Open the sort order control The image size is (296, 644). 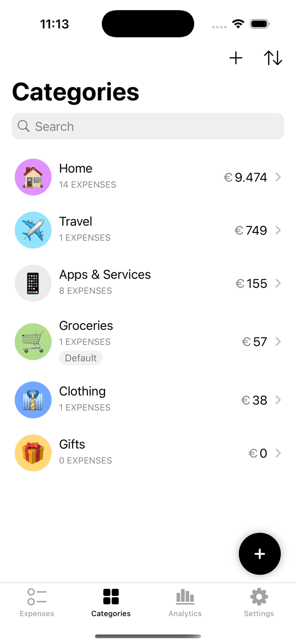tap(273, 58)
